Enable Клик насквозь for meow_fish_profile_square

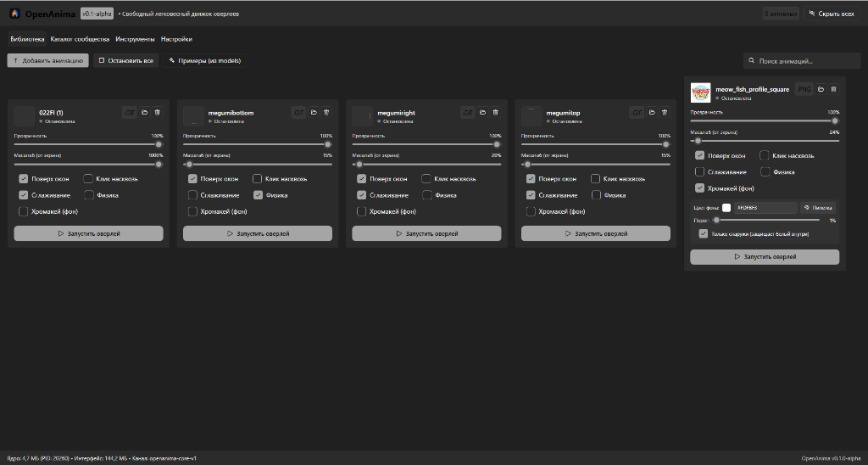pos(765,155)
